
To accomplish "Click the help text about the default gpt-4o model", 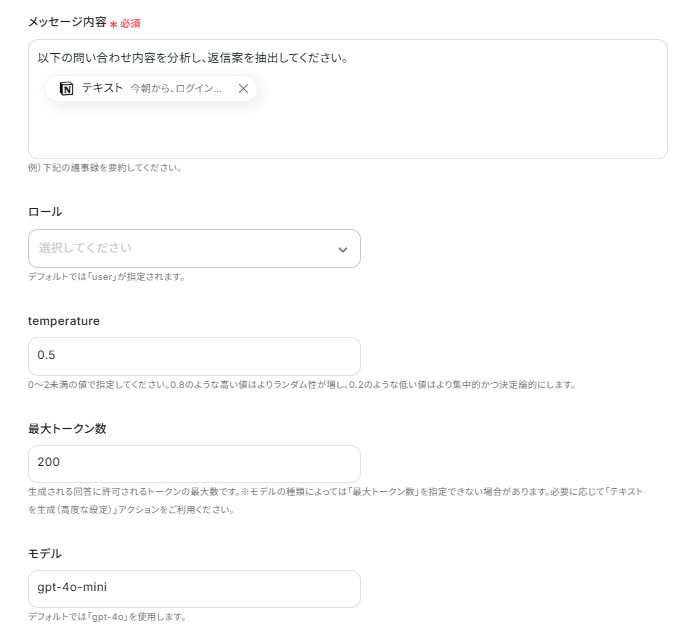I will pos(107,617).
